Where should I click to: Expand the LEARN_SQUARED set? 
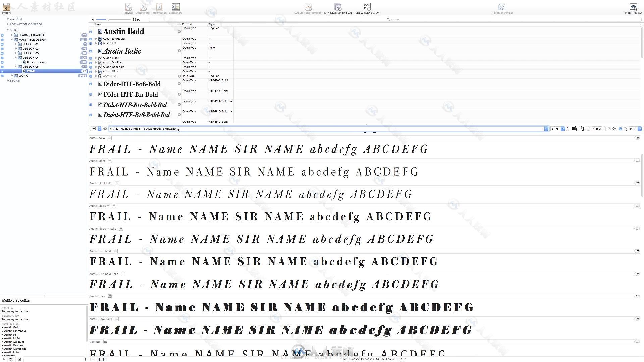coord(12,35)
